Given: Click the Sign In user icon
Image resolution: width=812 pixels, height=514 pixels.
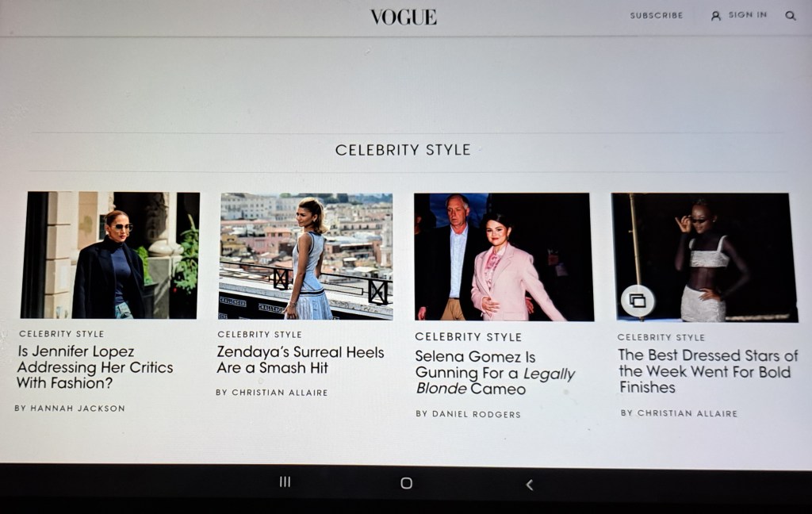Looking at the screenshot, I should [x=716, y=16].
